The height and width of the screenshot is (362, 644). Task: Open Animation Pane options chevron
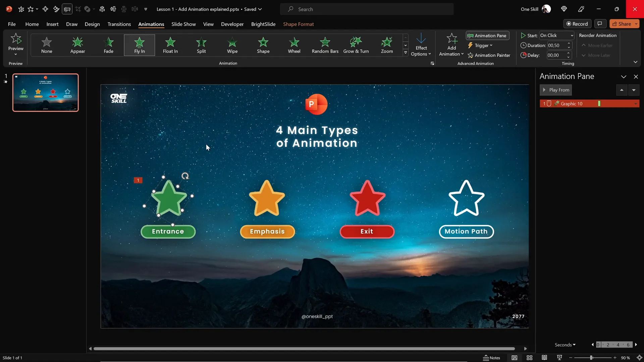tap(624, 77)
